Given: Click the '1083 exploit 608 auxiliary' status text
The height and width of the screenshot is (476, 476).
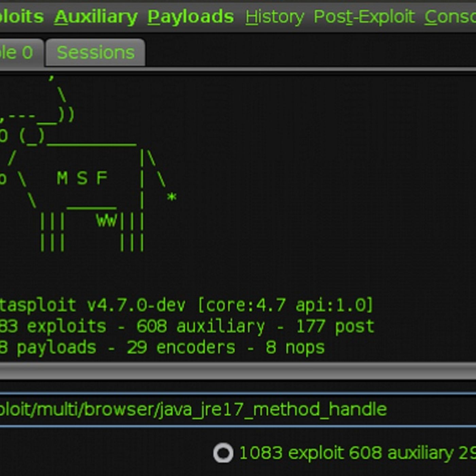Looking at the screenshot, I should pyautogui.click(x=346, y=453).
